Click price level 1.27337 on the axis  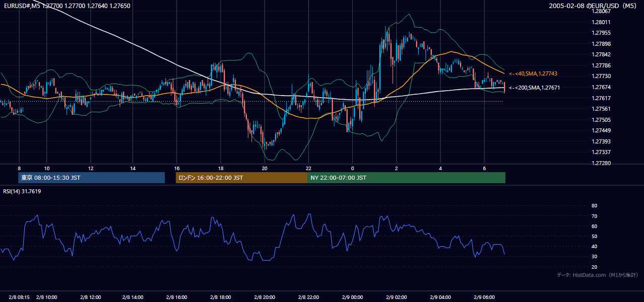[601, 152]
